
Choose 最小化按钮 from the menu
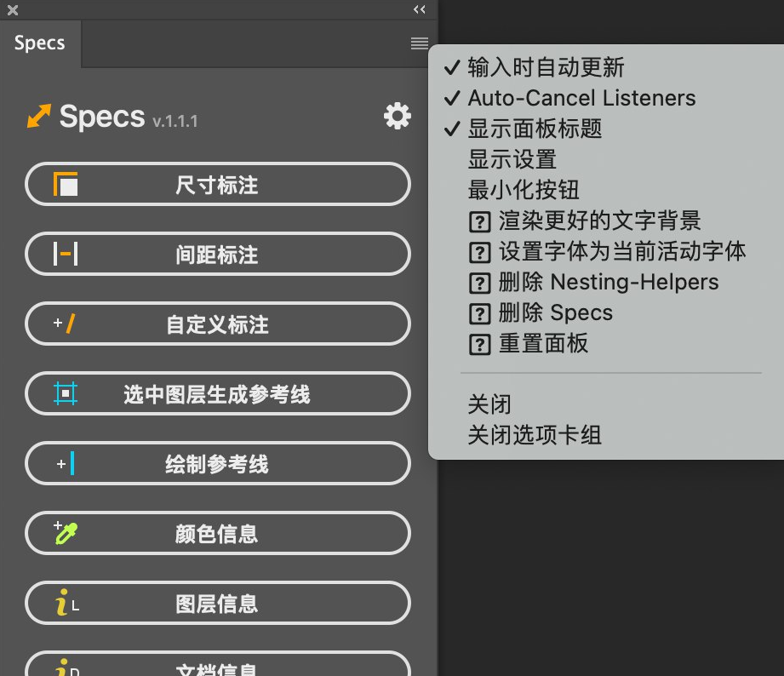pos(523,190)
